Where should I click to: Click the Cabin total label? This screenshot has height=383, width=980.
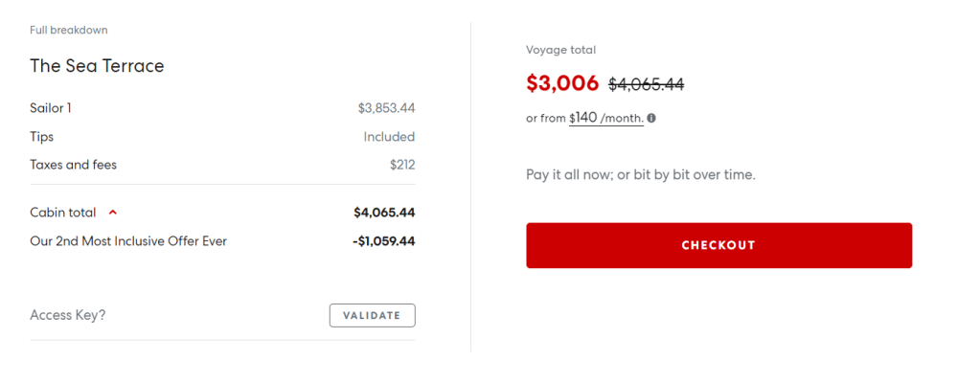coord(63,213)
